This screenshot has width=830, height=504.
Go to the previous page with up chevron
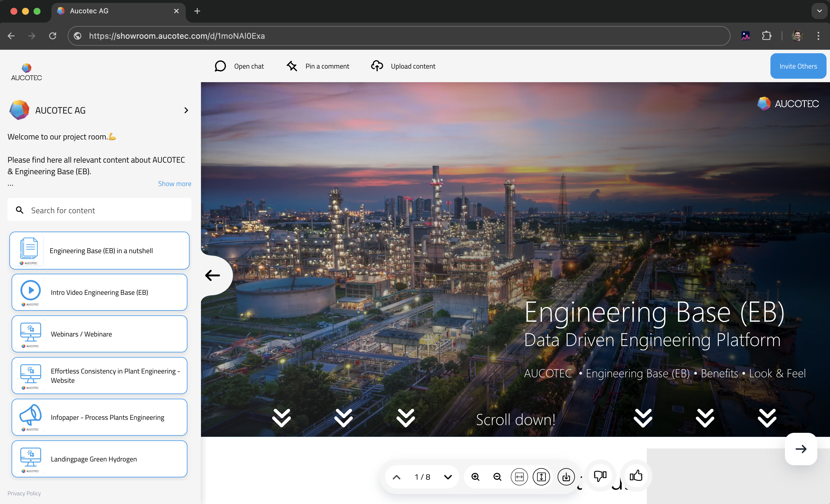(x=396, y=477)
